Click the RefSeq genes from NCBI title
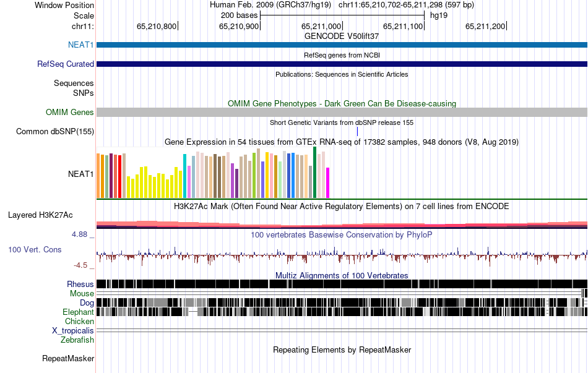Screen dimensions: 588x373 pyautogui.click(x=342, y=55)
